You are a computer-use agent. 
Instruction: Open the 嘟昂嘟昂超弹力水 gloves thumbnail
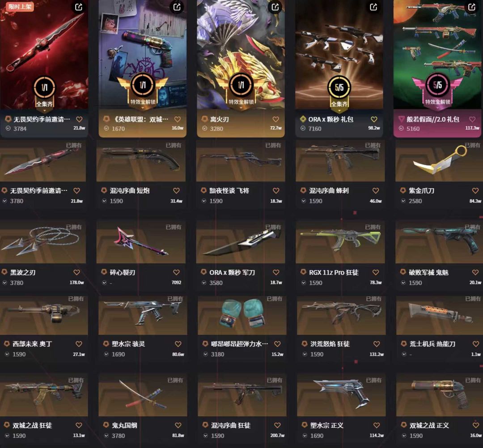coord(242,315)
